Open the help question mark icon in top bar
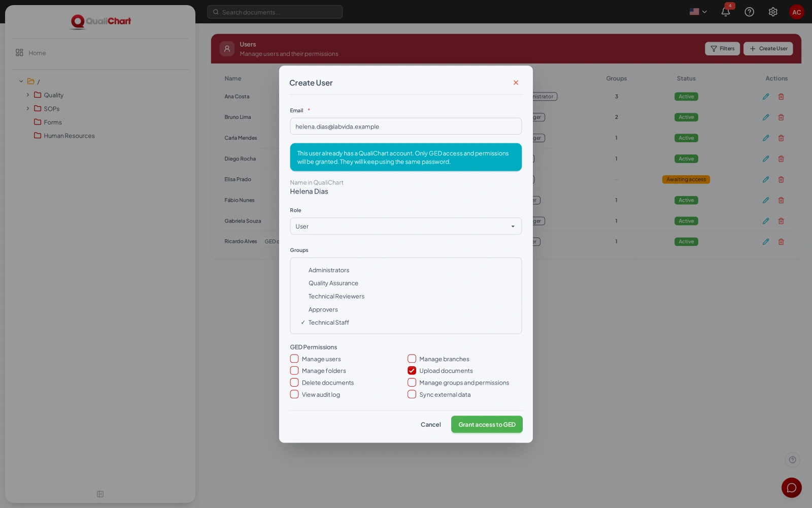This screenshot has width=812, height=508. (x=749, y=12)
